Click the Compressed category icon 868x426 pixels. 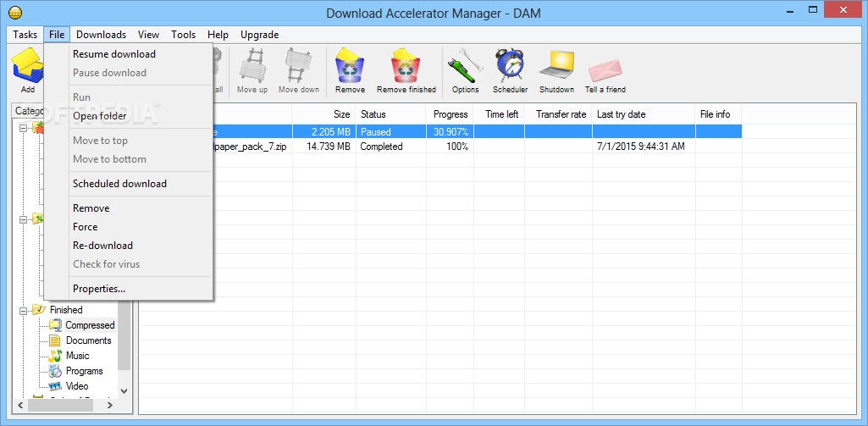click(55, 325)
